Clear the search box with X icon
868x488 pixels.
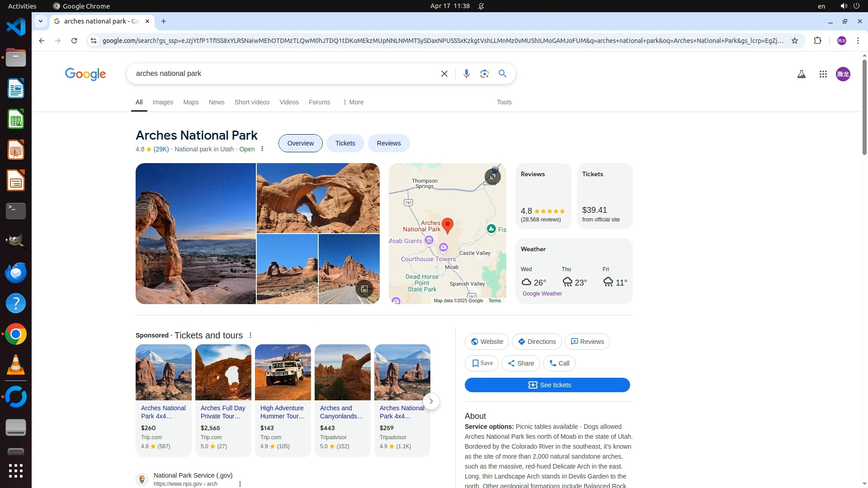point(444,74)
